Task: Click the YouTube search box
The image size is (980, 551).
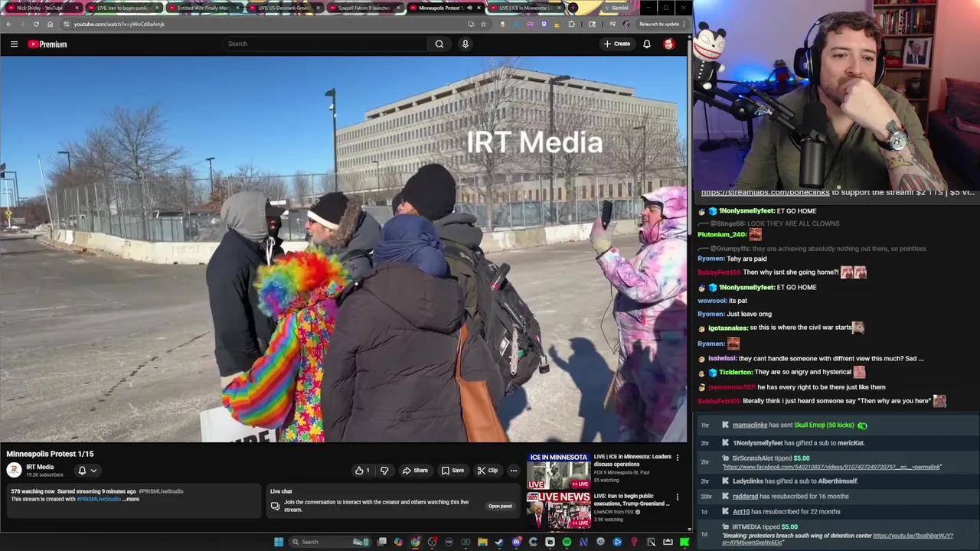Action: 325,44
